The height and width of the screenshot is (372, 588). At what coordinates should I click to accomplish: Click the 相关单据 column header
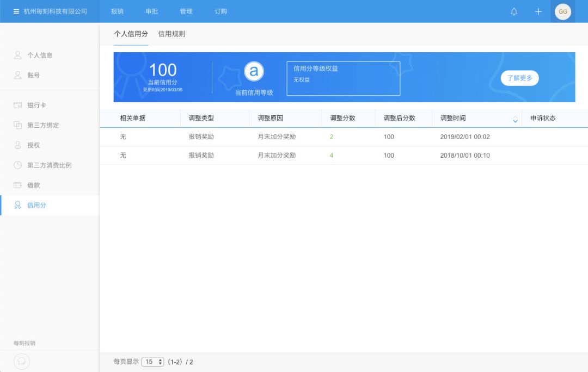[132, 118]
